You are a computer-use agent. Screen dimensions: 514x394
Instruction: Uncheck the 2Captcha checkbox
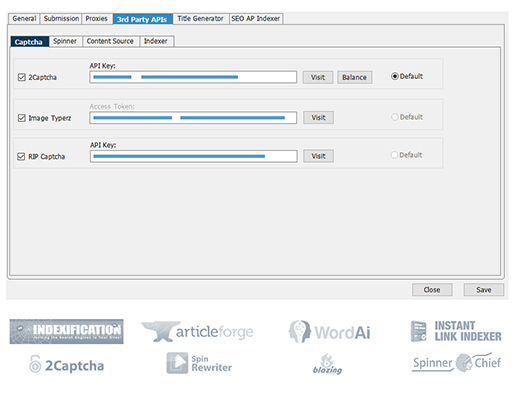(x=22, y=77)
